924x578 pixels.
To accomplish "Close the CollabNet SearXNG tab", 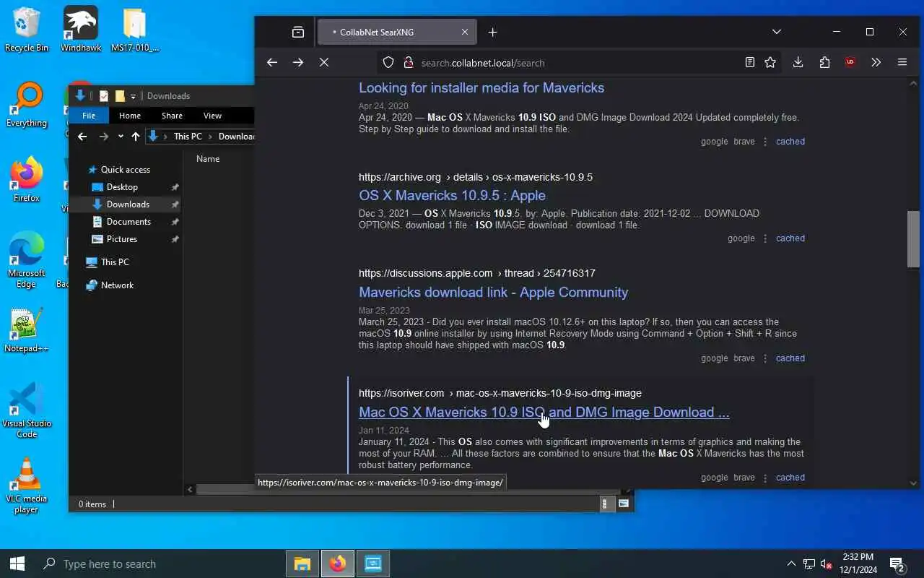I will click(465, 32).
